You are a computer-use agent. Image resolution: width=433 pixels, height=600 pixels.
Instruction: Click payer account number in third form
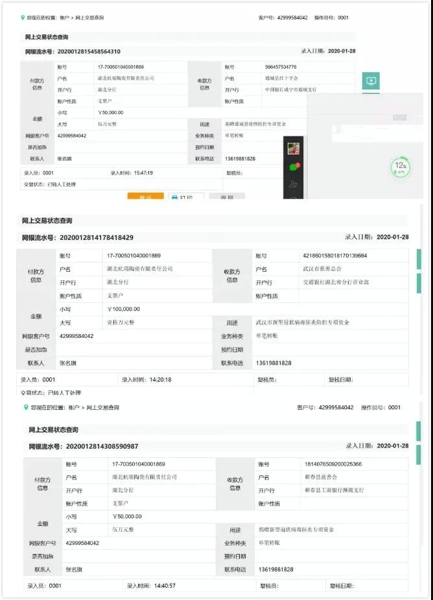[138, 464]
